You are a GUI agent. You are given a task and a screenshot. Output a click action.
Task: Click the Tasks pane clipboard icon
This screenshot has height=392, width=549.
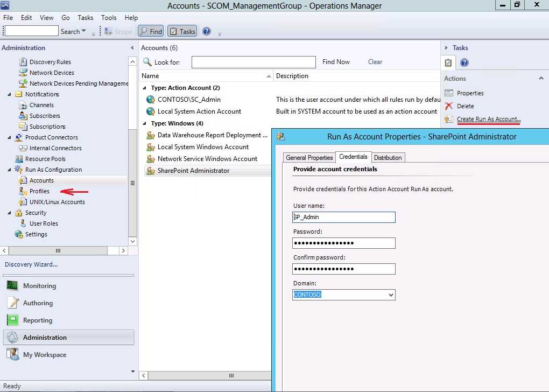448,62
